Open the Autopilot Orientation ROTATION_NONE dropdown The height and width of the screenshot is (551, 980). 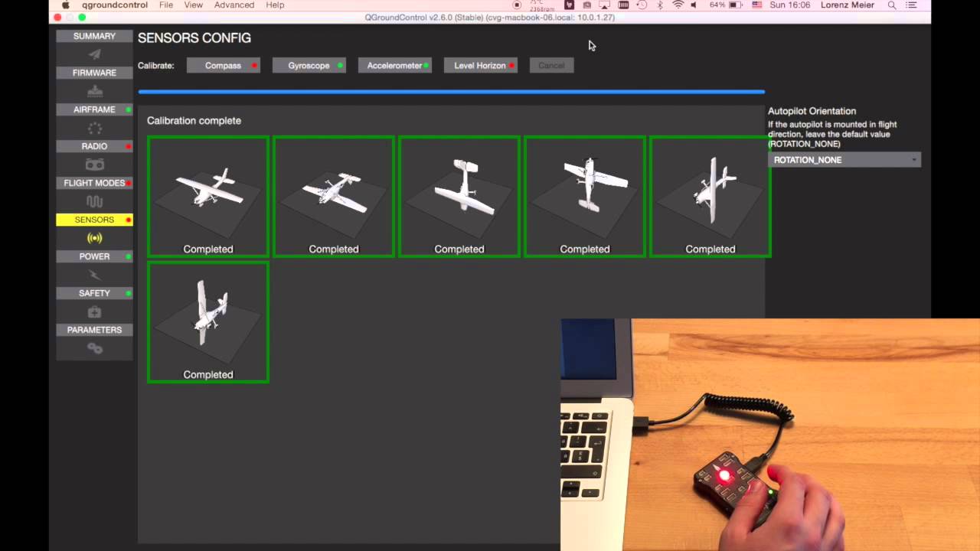pyautogui.click(x=844, y=160)
